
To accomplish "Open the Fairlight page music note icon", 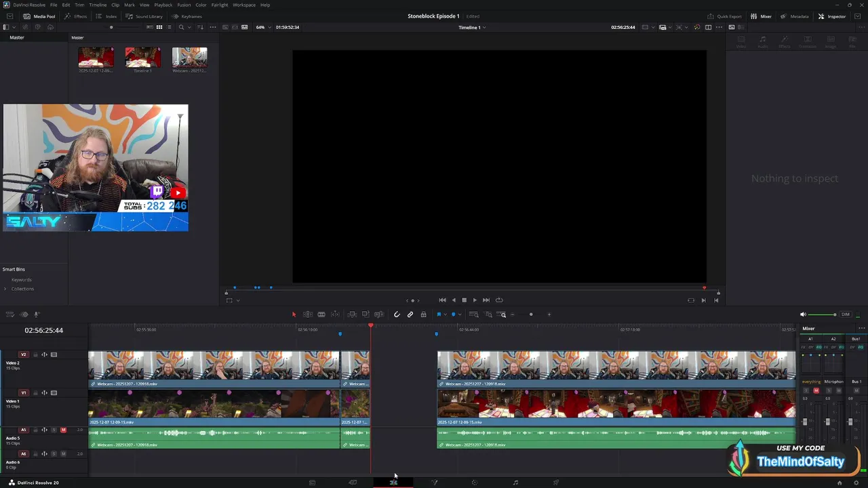I will coord(515,483).
